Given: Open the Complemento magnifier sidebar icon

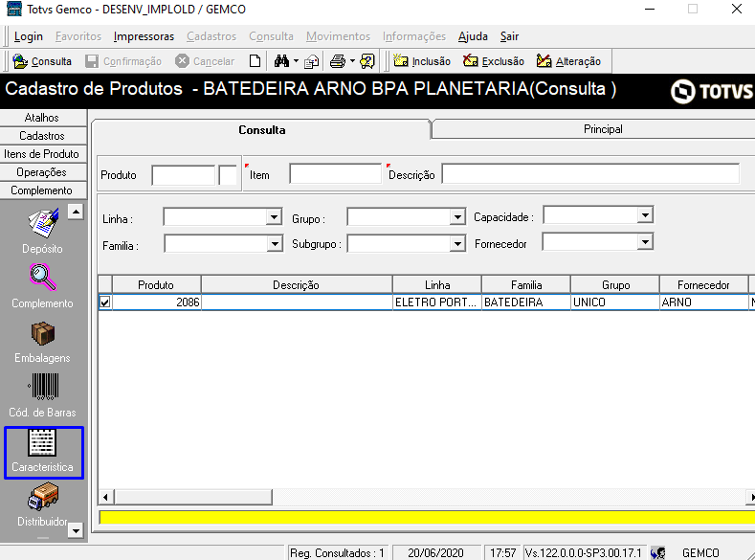Looking at the screenshot, I should click(43, 278).
